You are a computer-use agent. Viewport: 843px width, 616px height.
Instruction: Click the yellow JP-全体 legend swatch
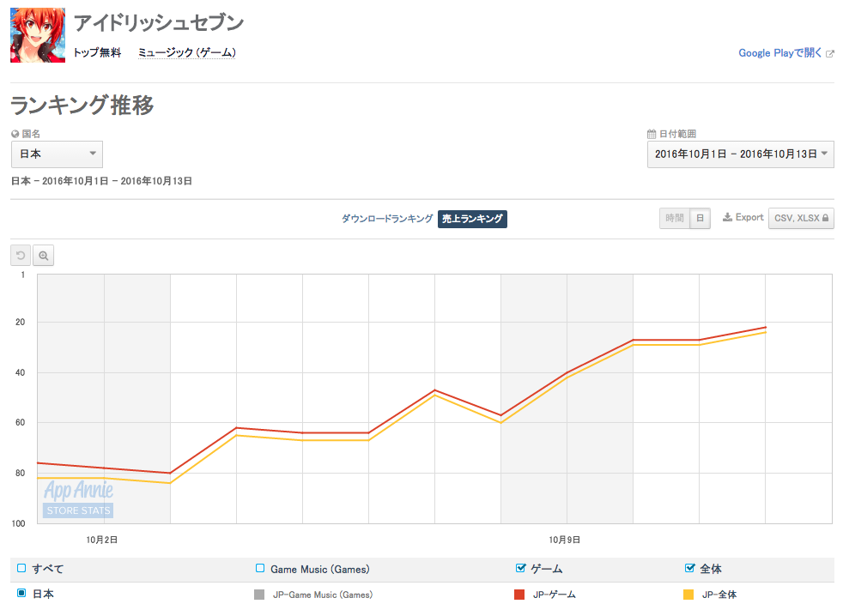688,595
